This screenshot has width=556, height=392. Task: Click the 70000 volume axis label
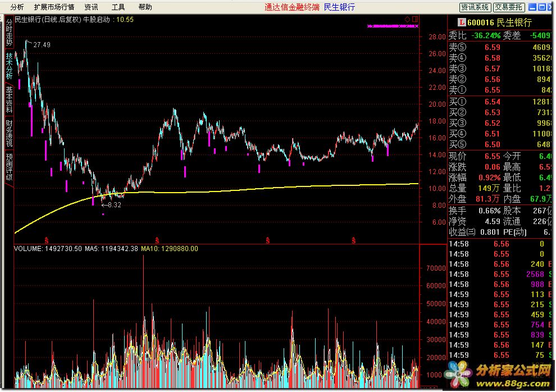pos(436,268)
